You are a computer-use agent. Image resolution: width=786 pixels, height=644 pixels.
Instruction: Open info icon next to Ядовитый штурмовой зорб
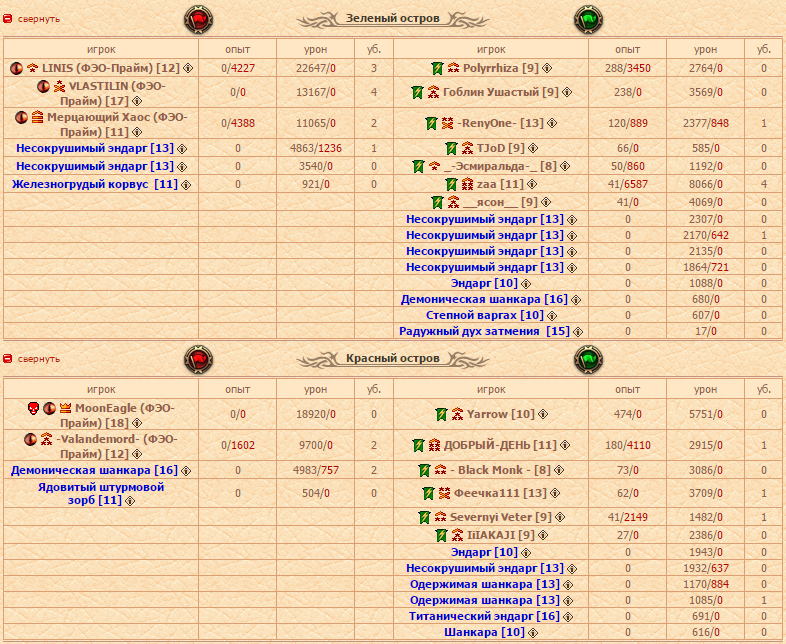click(130, 500)
